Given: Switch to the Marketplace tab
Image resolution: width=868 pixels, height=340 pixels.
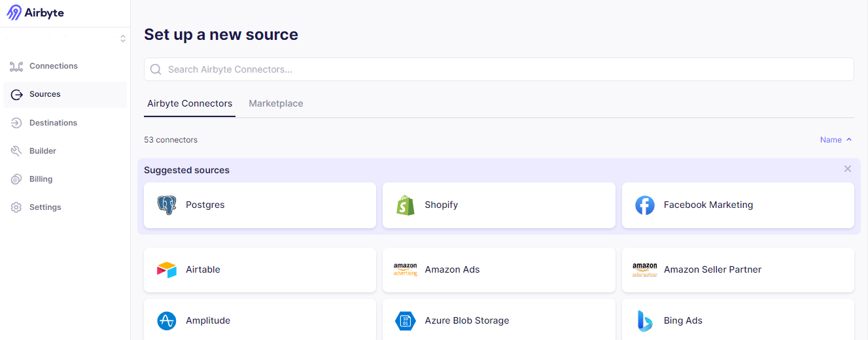Looking at the screenshot, I should pos(276,103).
